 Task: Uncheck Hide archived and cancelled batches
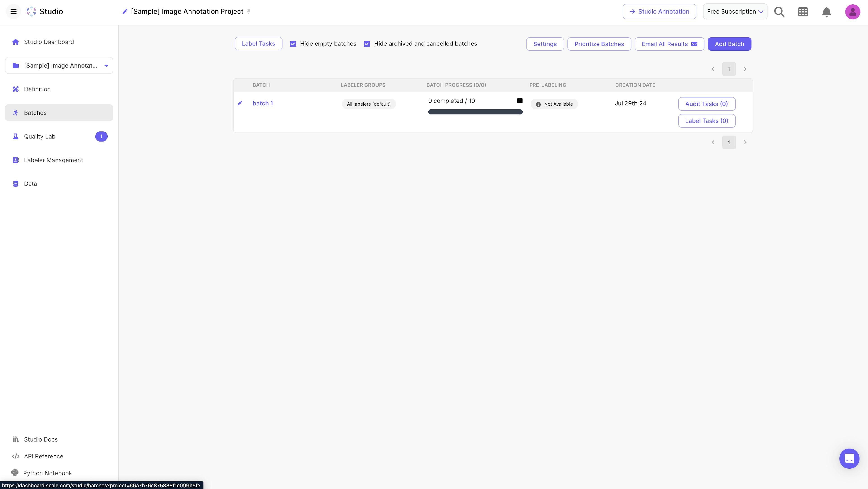point(367,44)
